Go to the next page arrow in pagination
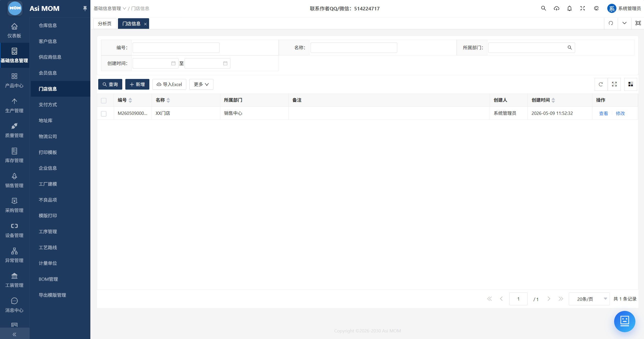The height and width of the screenshot is (339, 644). pyautogui.click(x=549, y=299)
